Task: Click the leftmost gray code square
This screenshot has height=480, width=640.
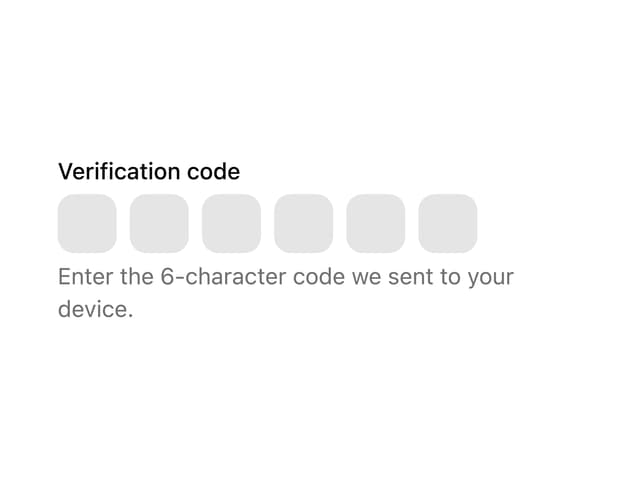Action: click(87, 223)
